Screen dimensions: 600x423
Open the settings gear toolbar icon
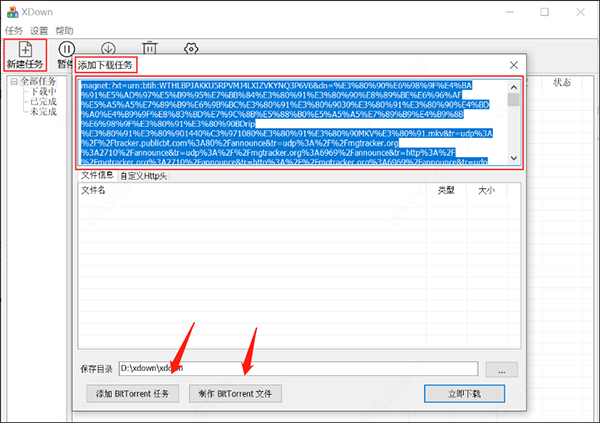point(191,49)
